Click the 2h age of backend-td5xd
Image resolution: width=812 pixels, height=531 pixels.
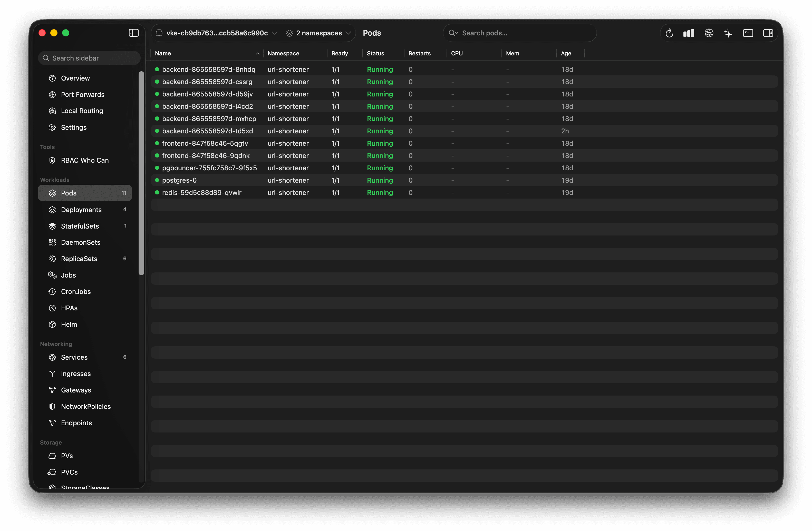[x=565, y=131]
